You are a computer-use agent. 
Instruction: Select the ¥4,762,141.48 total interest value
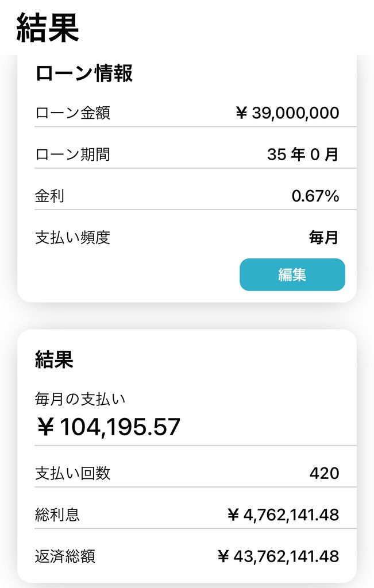[283, 515]
